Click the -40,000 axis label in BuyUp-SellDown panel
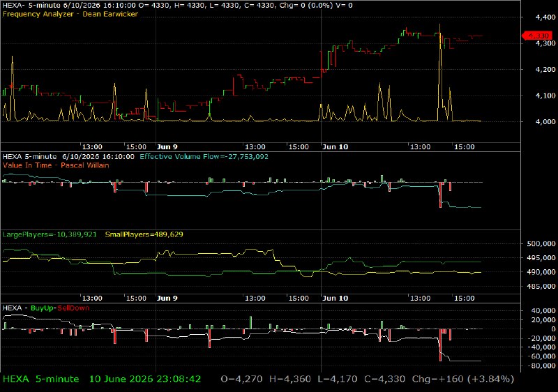Image resolution: width=558 pixels, height=392 pixels. [542, 347]
